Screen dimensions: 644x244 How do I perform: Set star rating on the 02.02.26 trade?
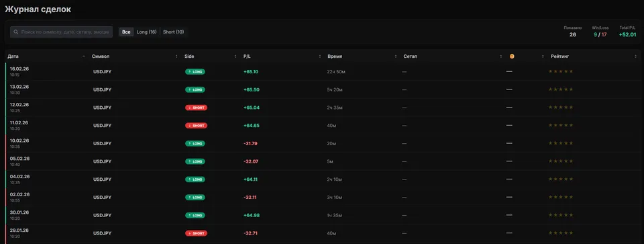(561, 197)
